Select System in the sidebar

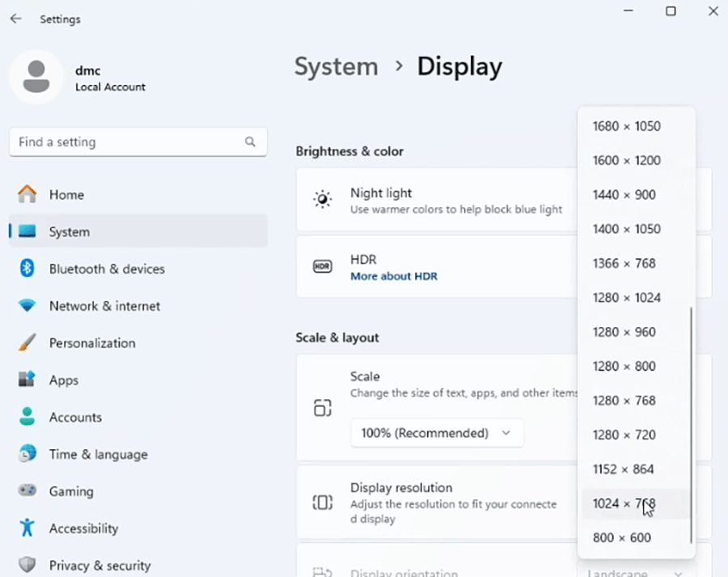tap(138, 231)
